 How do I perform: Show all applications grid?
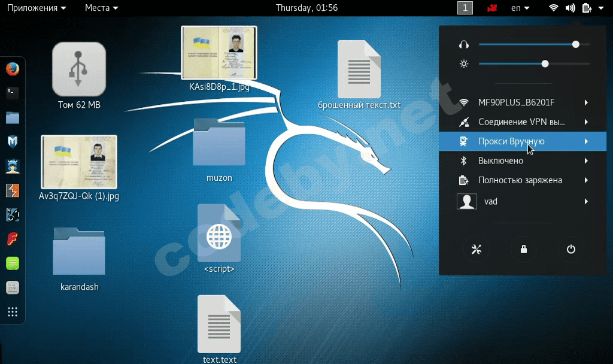(13, 311)
